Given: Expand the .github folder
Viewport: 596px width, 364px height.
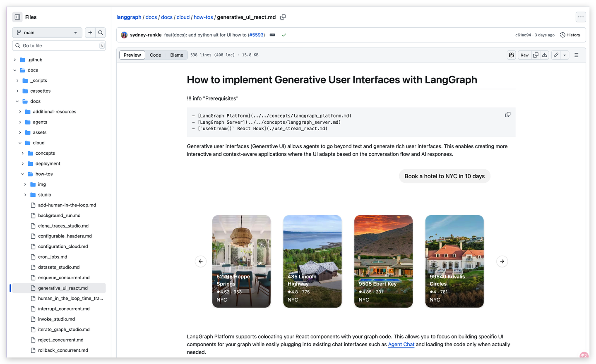Looking at the screenshot, I should pos(15,60).
